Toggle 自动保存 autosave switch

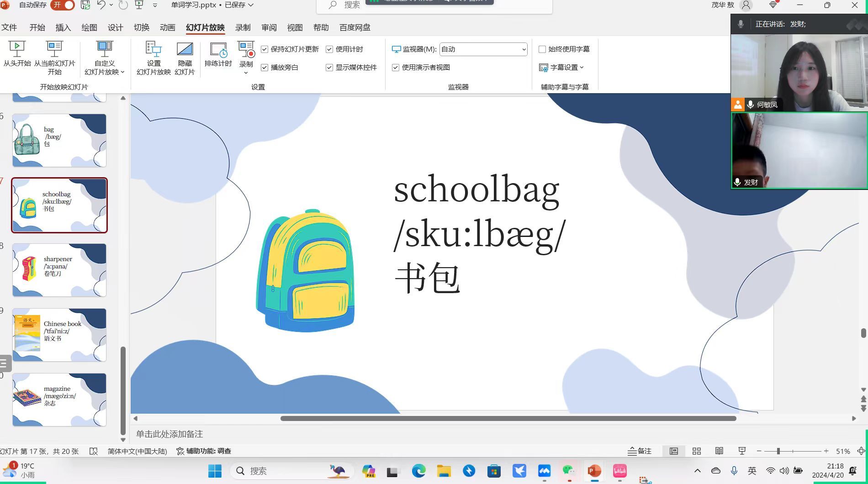pos(63,5)
